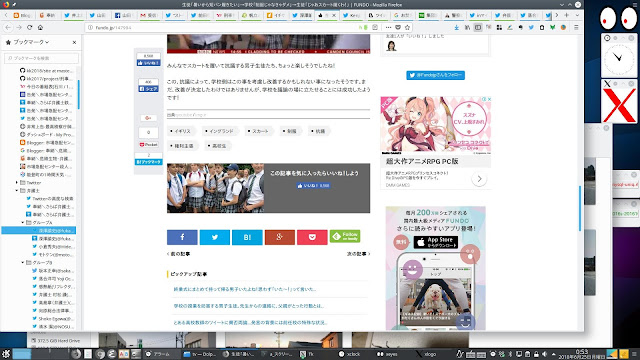
Task: Open a new tab with plus button
Action: [x=567, y=15]
